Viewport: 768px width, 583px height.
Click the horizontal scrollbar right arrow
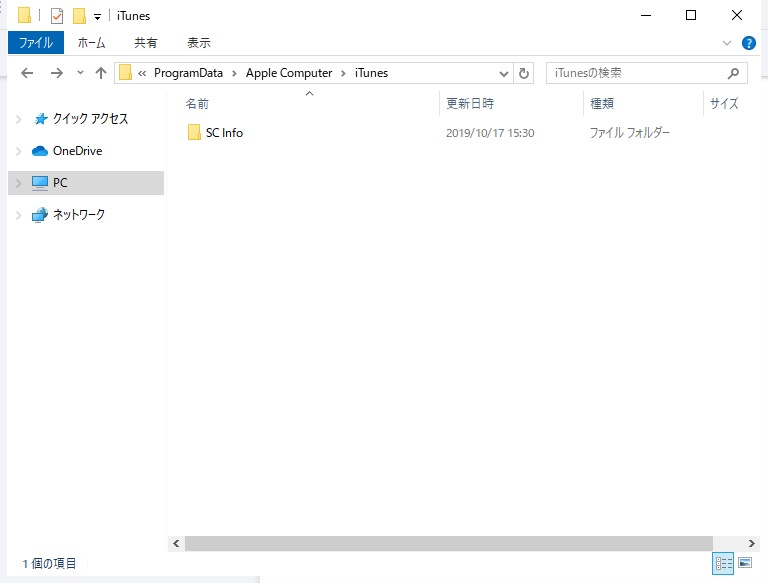tap(751, 543)
